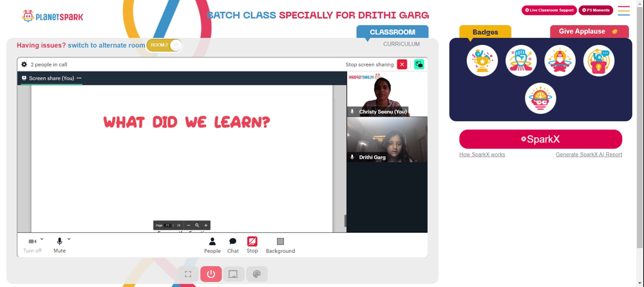Viewport: 644px width, 287px height.
Task: Open the color palette icon
Action: tap(257, 274)
